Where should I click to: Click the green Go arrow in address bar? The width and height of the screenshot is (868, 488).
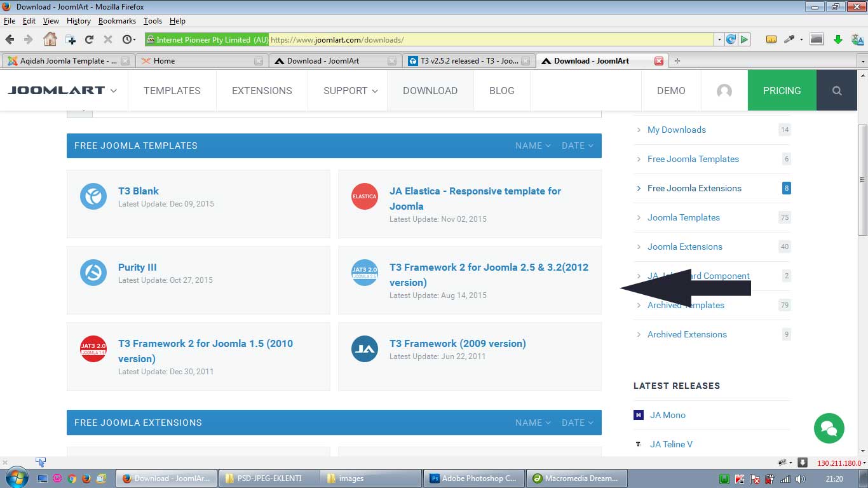(x=744, y=39)
